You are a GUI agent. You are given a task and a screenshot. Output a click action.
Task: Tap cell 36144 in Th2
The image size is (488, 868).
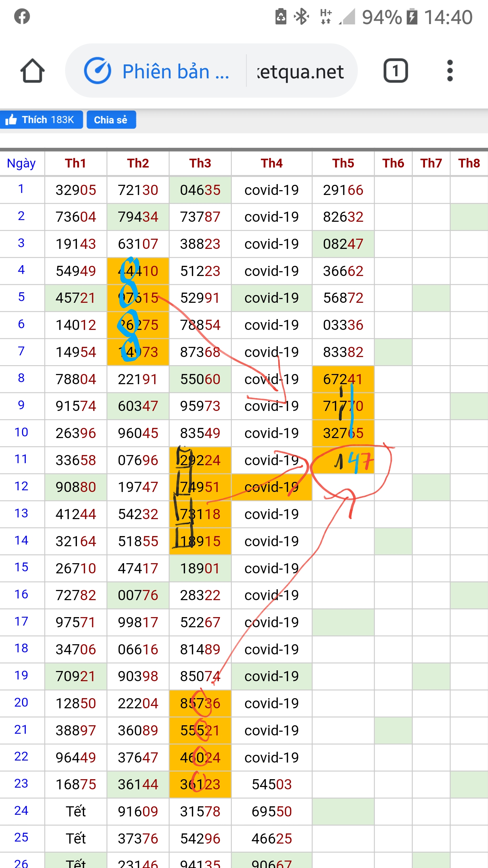coord(138,785)
